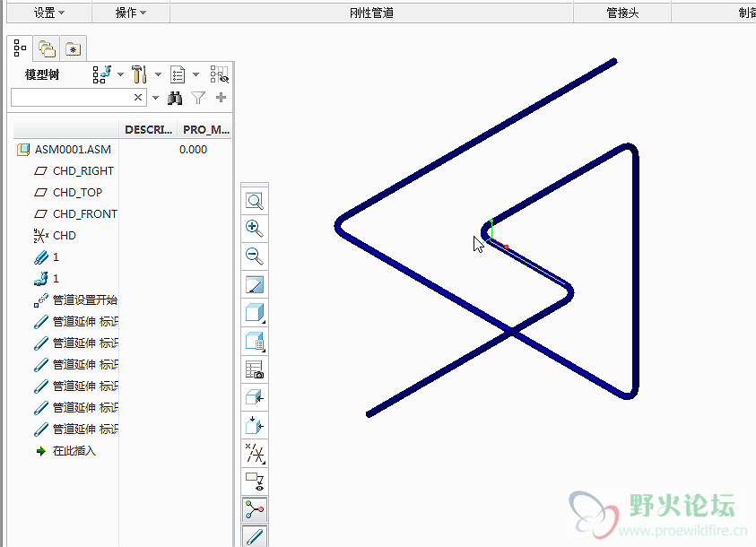The image size is (756, 547).
Task: Expand the tree settings dropdown arrow
Action: click(158, 74)
